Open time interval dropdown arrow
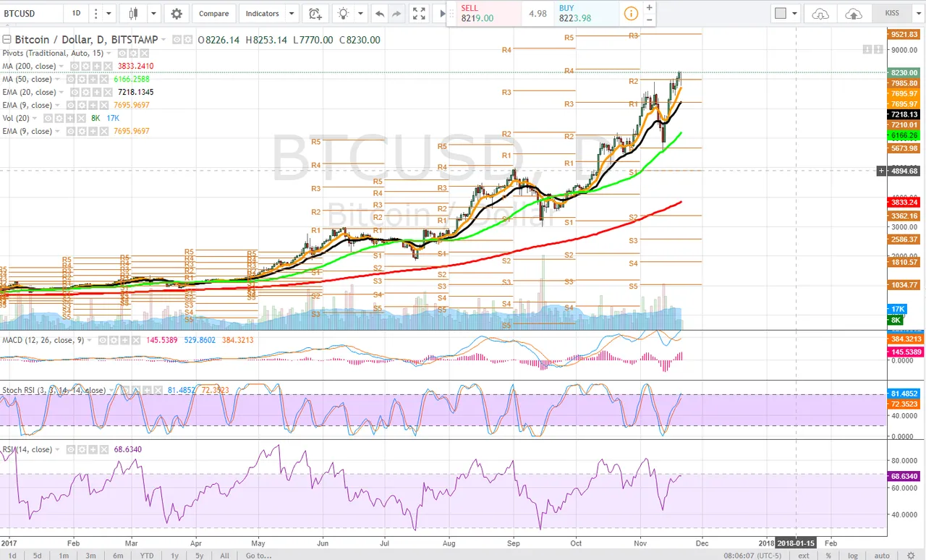The height and width of the screenshot is (560, 926). pos(109,14)
